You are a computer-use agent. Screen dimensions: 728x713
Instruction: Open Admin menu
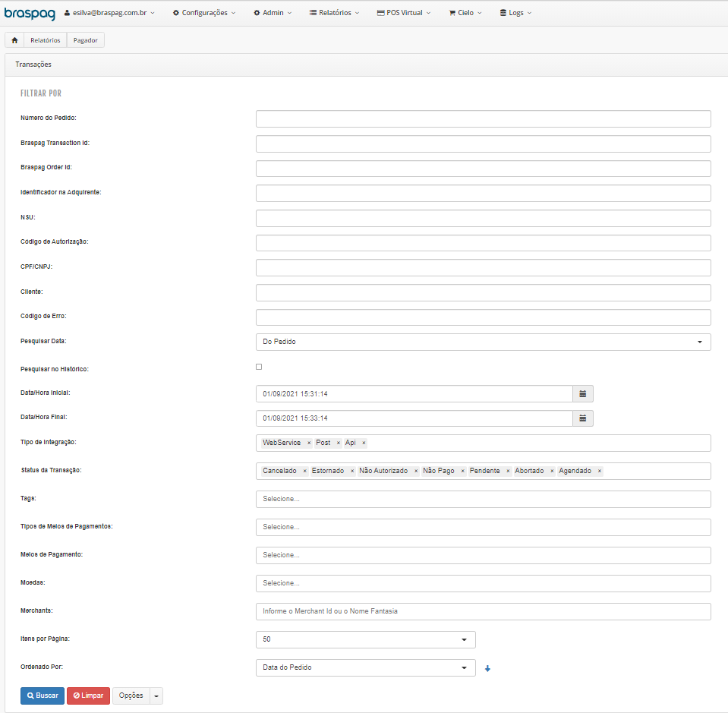[x=273, y=13]
